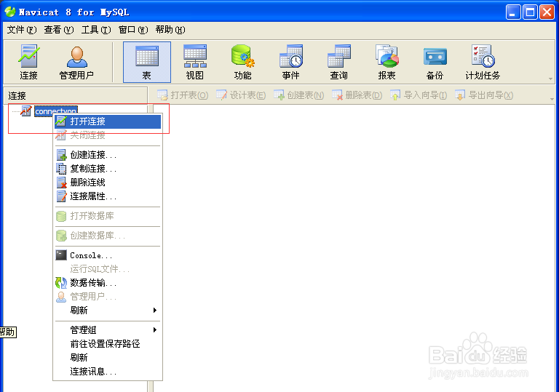Select the 表 (Table) toolbar button
Viewport: 559px width, 392px height.
pyautogui.click(x=147, y=63)
